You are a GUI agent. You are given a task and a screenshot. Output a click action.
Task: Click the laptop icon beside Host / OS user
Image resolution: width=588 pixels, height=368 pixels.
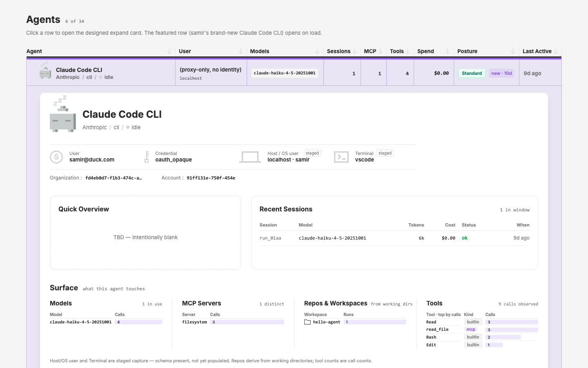(250, 157)
